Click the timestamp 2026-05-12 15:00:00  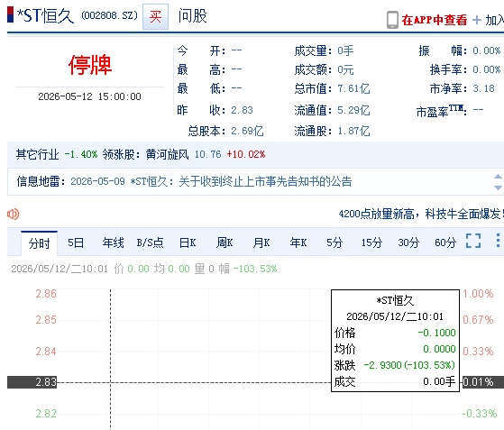pyautogui.click(x=89, y=96)
